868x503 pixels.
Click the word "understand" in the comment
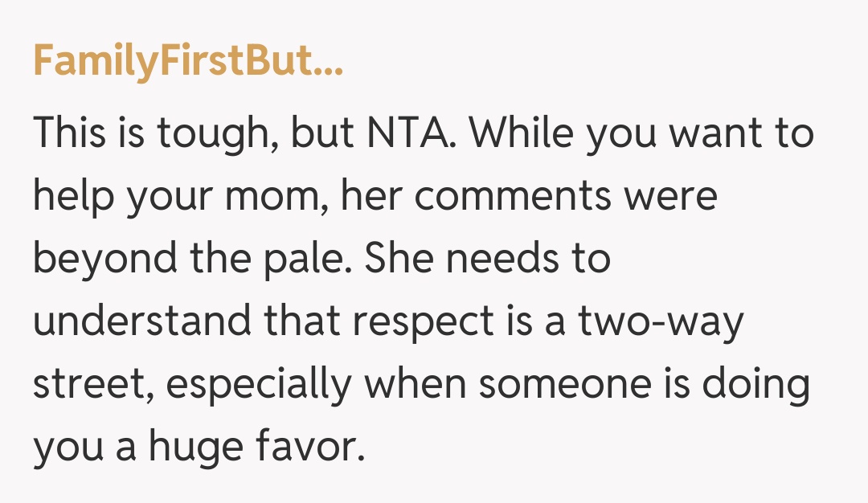point(141,322)
